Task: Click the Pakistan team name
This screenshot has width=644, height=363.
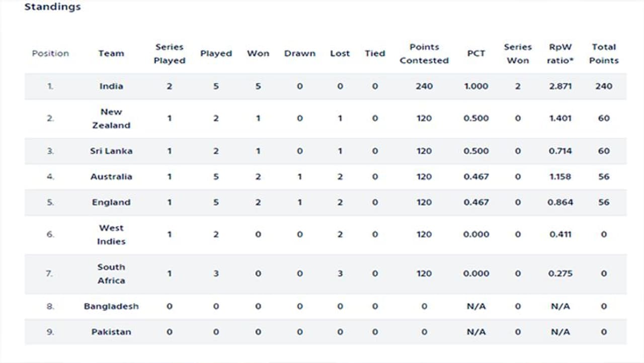Action: point(111,332)
